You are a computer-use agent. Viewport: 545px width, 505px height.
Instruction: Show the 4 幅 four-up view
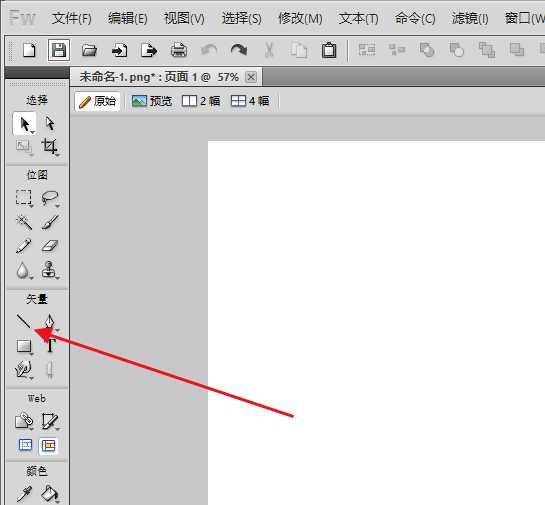click(250, 101)
